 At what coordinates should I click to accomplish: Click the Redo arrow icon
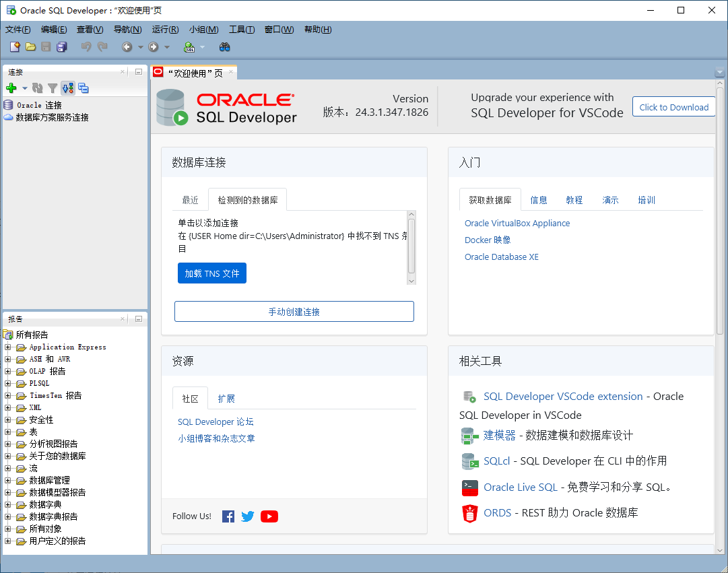pos(102,47)
